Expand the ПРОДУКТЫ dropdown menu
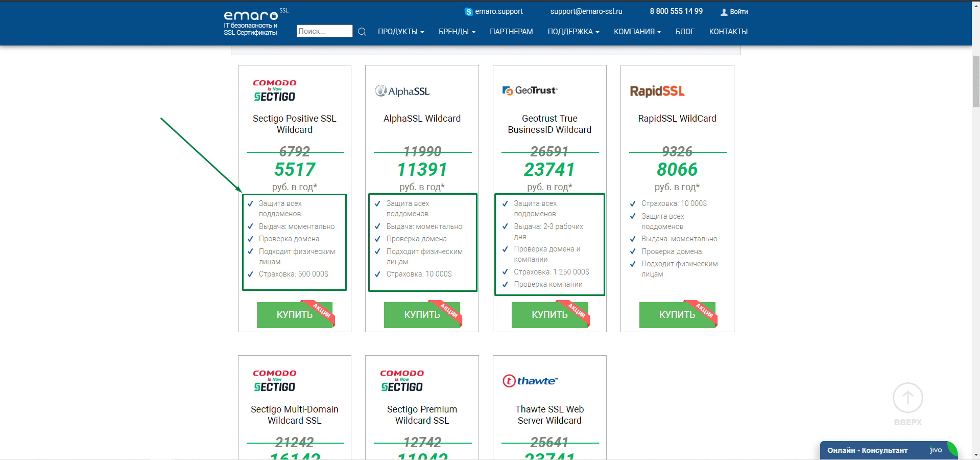 click(401, 32)
